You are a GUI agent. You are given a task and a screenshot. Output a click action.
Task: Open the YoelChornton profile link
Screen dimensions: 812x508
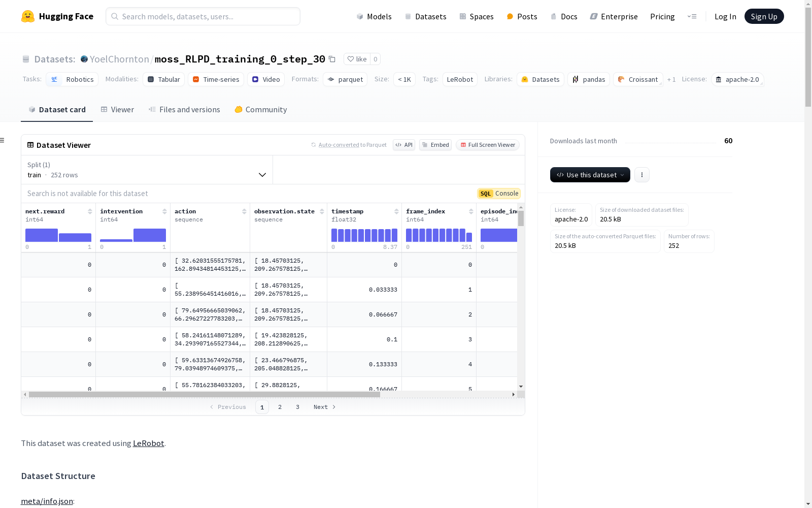pyautogui.click(x=119, y=59)
